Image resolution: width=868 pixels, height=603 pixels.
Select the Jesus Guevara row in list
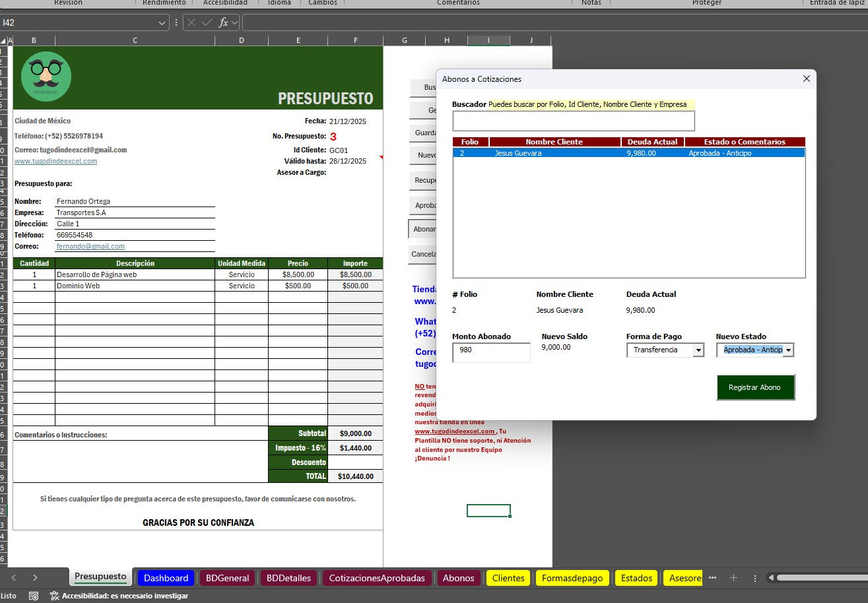click(628, 153)
